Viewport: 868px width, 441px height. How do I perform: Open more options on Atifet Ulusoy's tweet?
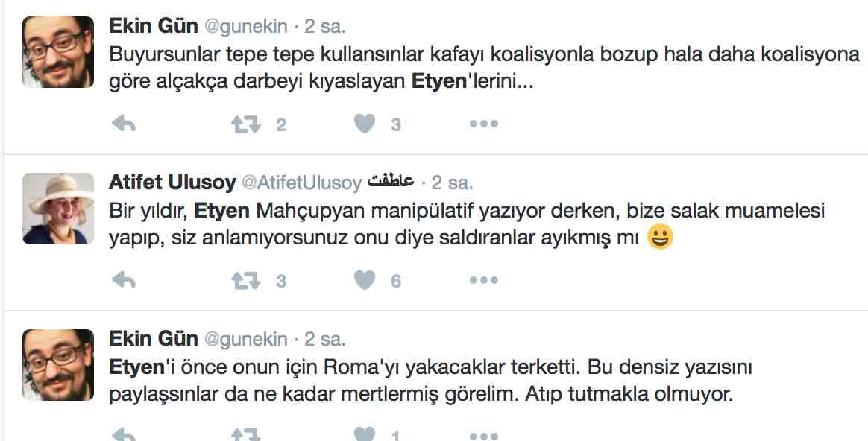[x=483, y=280]
